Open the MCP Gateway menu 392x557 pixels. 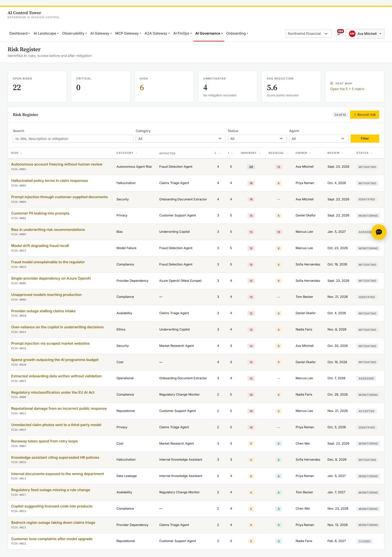128,33
